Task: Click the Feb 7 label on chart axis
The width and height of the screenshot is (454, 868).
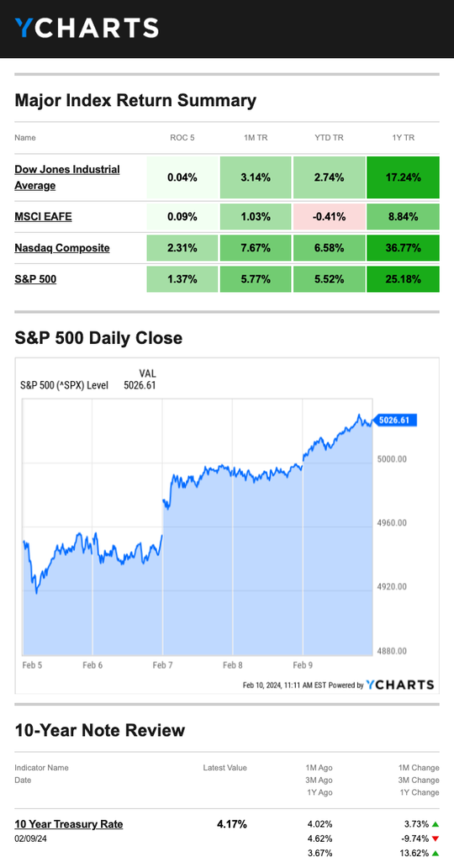Action: pos(162,664)
